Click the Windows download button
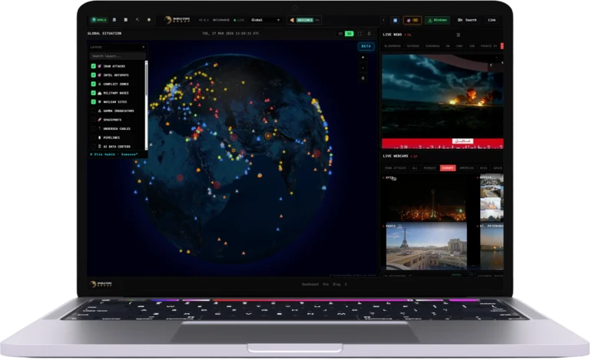 (438, 20)
